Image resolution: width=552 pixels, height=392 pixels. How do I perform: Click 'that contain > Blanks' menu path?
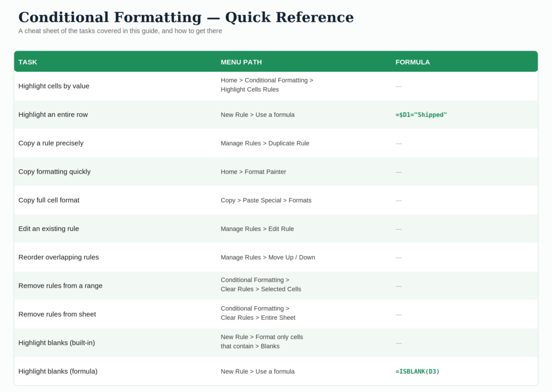250,346
